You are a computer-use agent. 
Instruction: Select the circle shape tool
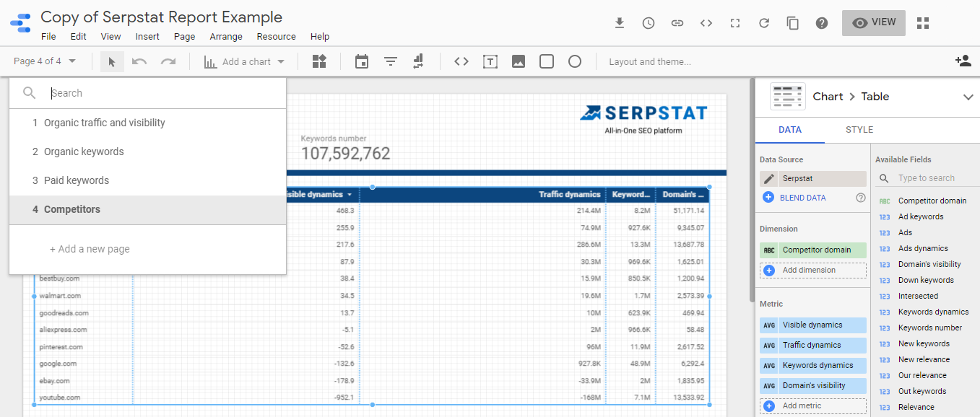(x=575, y=61)
